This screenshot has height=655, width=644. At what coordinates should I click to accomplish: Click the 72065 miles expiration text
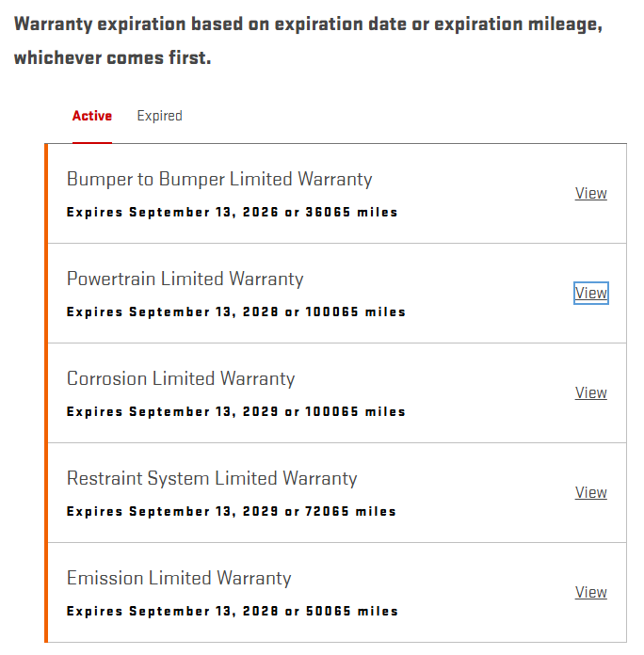point(350,512)
